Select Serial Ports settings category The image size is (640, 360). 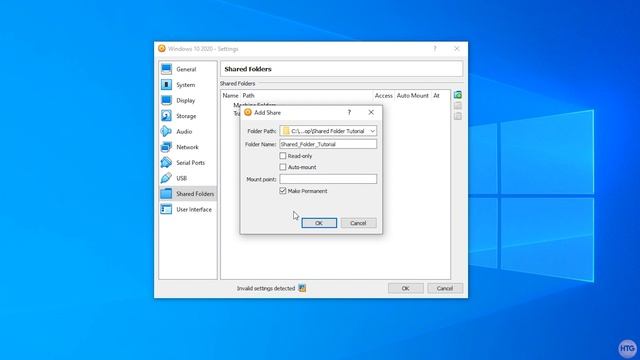[187, 162]
